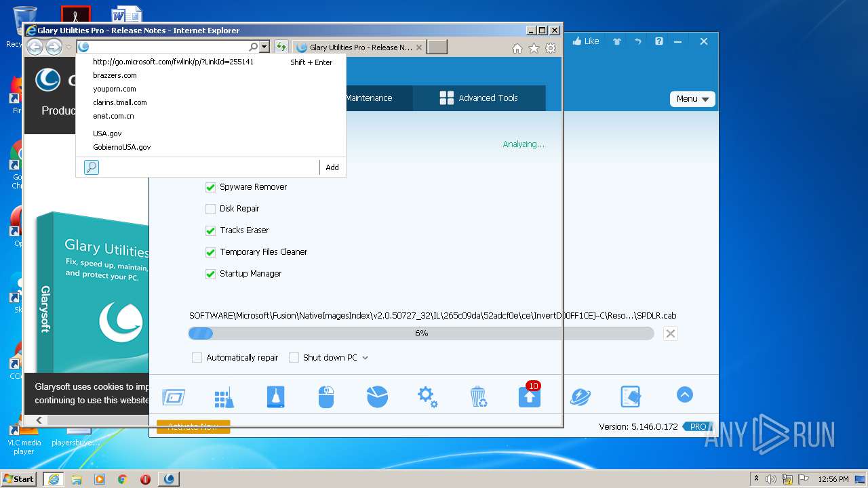This screenshot has height=488, width=868.
Task: Go back with Internet Explorer Back button
Action: (35, 47)
